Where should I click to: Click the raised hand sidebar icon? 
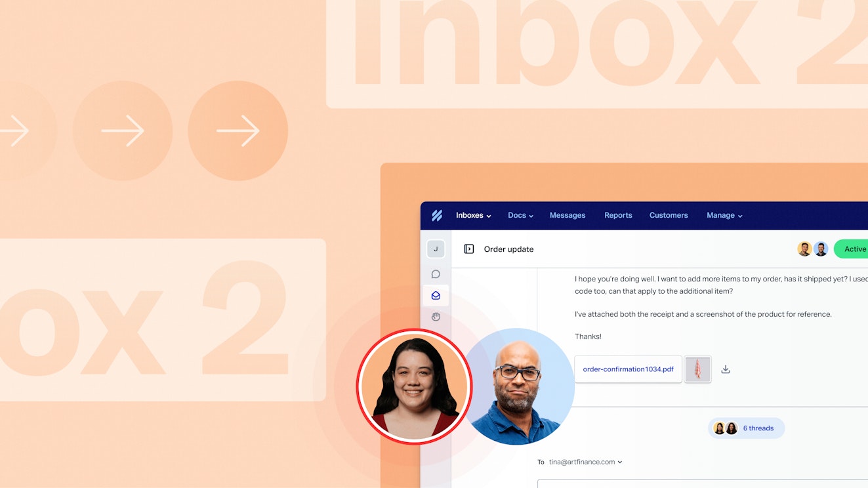tap(436, 317)
